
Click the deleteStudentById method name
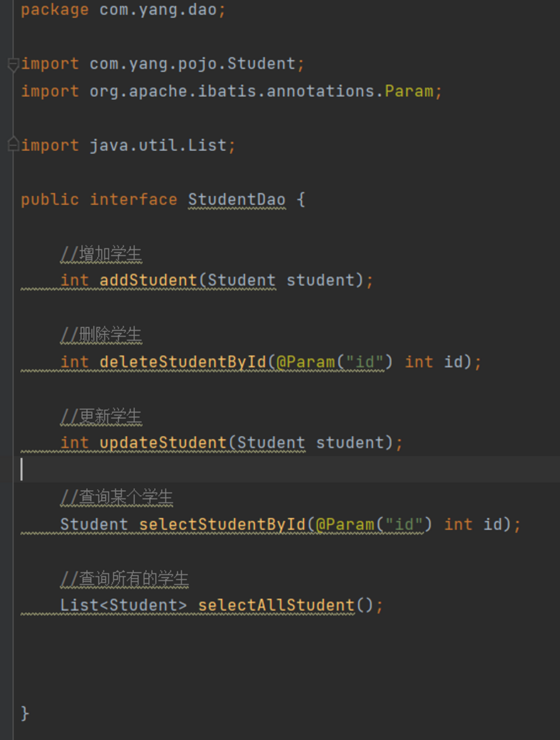(x=183, y=362)
